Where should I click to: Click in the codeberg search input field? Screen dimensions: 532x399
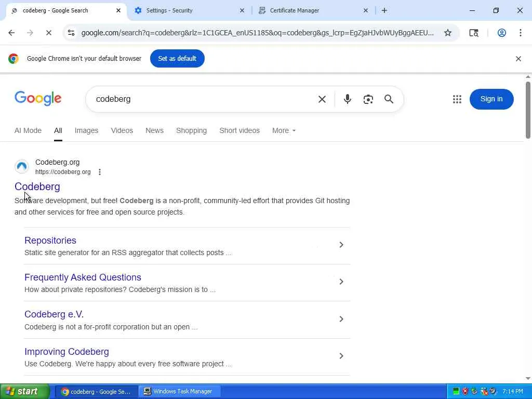(x=204, y=99)
